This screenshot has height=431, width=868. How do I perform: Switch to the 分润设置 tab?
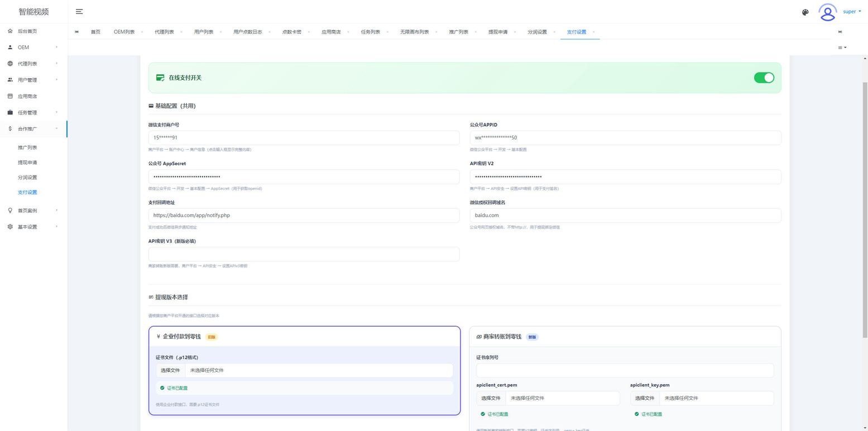click(x=537, y=32)
